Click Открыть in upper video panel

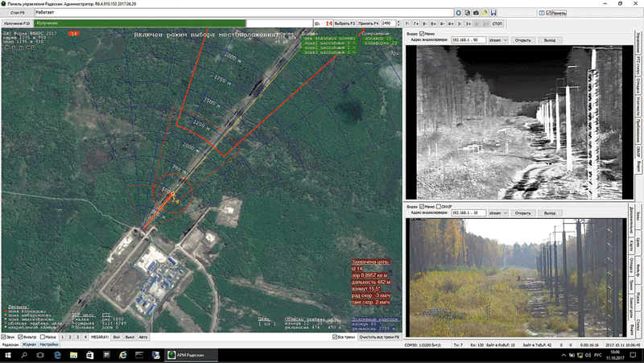pyautogui.click(x=522, y=40)
